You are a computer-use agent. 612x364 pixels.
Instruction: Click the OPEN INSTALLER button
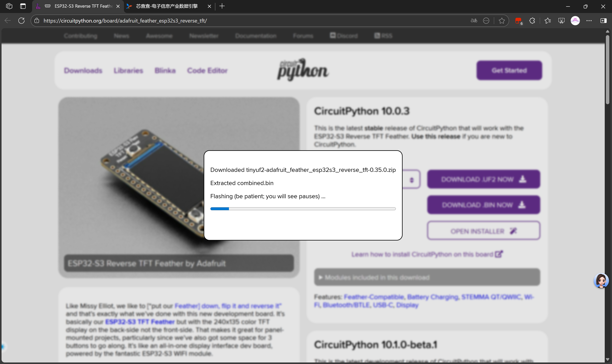point(483,231)
